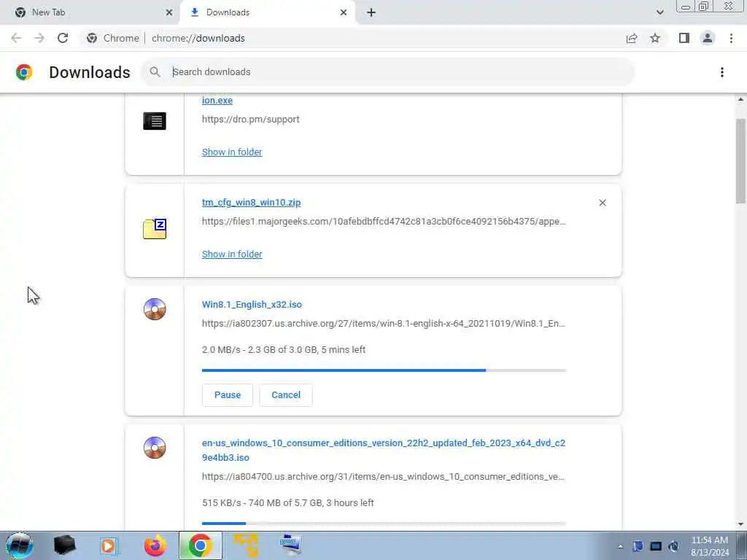This screenshot has width=747, height=560.
Task: Open the black box app in taskbar
Action: tap(64, 545)
